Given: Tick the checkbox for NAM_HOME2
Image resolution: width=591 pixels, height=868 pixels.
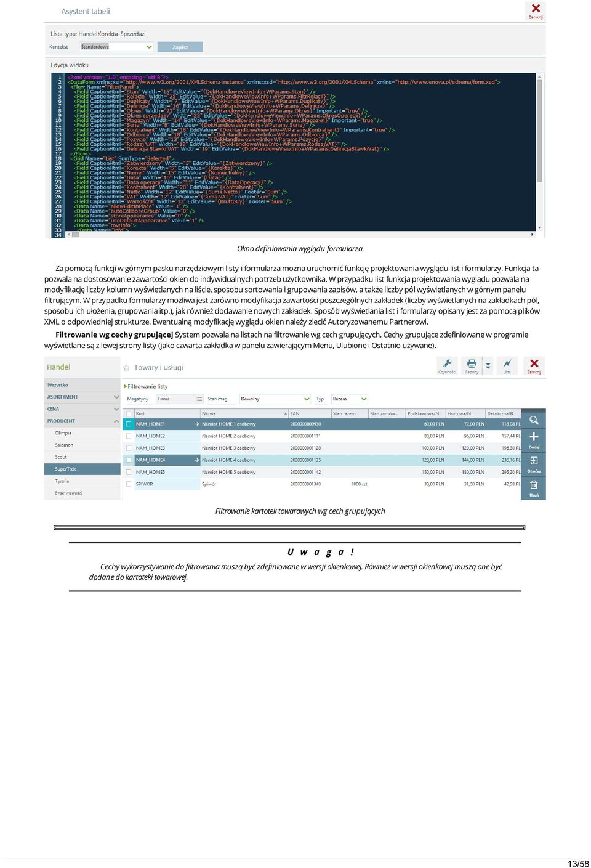Looking at the screenshot, I should 129,436.
